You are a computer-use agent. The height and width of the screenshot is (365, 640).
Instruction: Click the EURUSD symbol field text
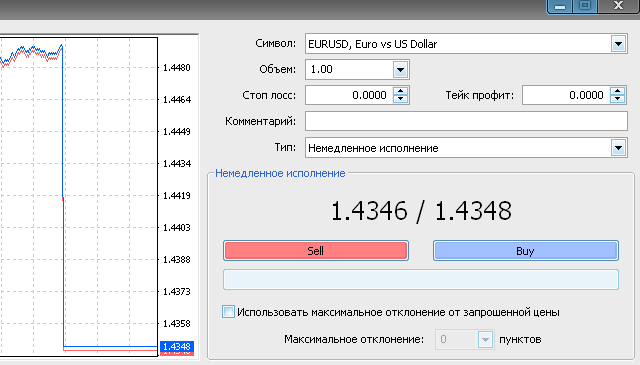point(372,44)
